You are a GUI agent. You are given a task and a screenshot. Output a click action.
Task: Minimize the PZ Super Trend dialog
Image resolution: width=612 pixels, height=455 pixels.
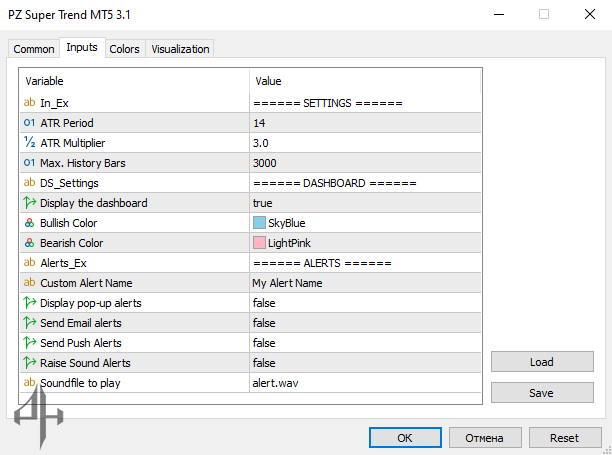coord(499,14)
